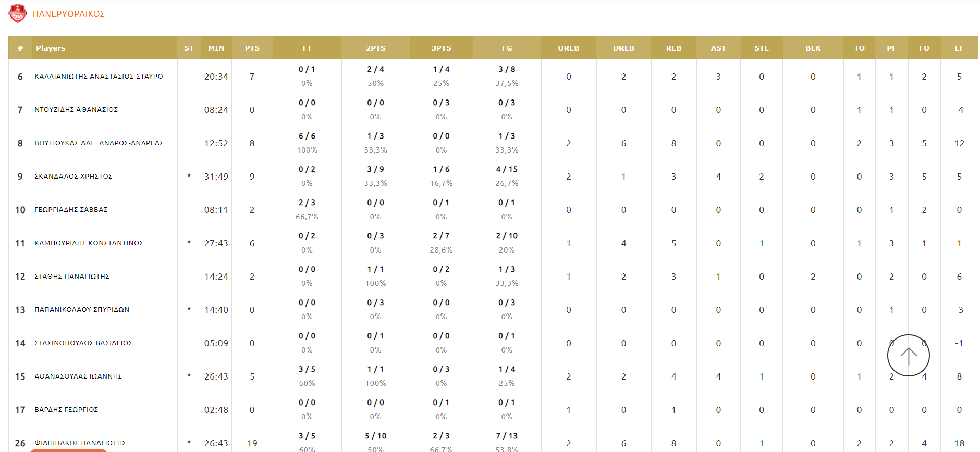
Task: Sort by OREB column header
Action: (568, 48)
